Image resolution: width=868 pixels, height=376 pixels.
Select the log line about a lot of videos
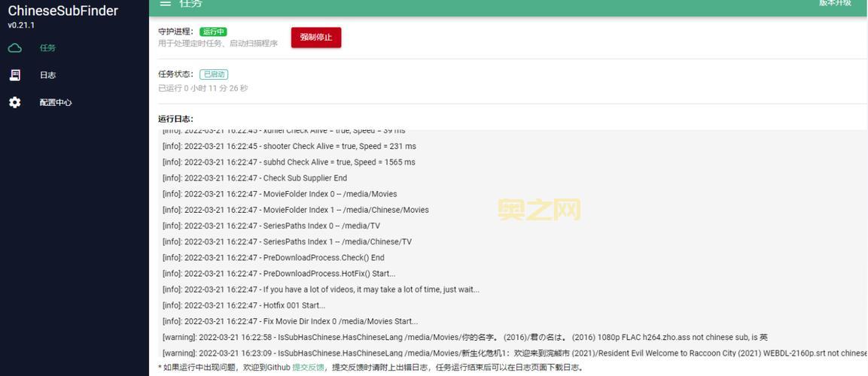coord(321,290)
